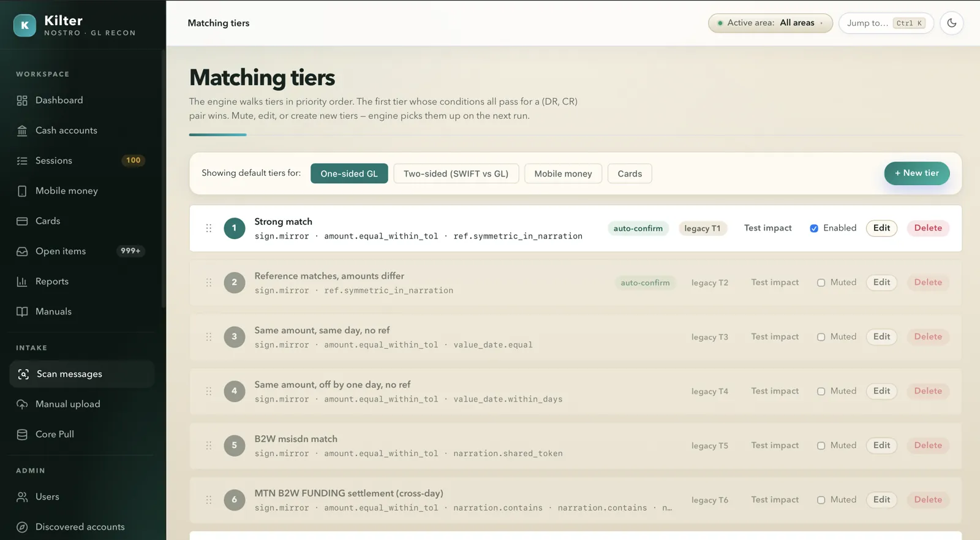Toggle dark mode with the moon icon
Image resolution: width=980 pixels, height=540 pixels.
[952, 23]
